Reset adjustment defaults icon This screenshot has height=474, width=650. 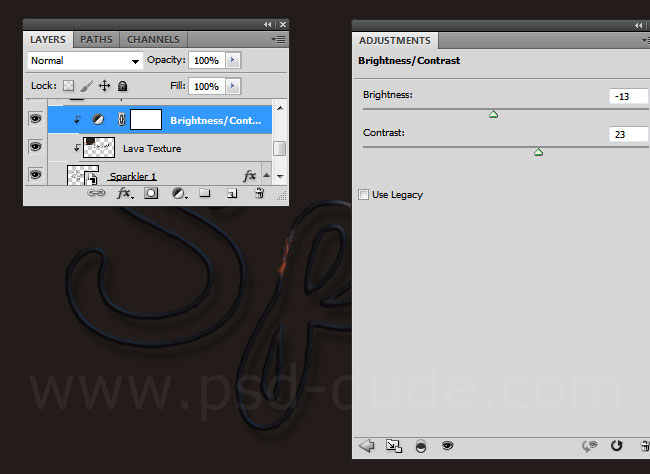[x=617, y=446]
